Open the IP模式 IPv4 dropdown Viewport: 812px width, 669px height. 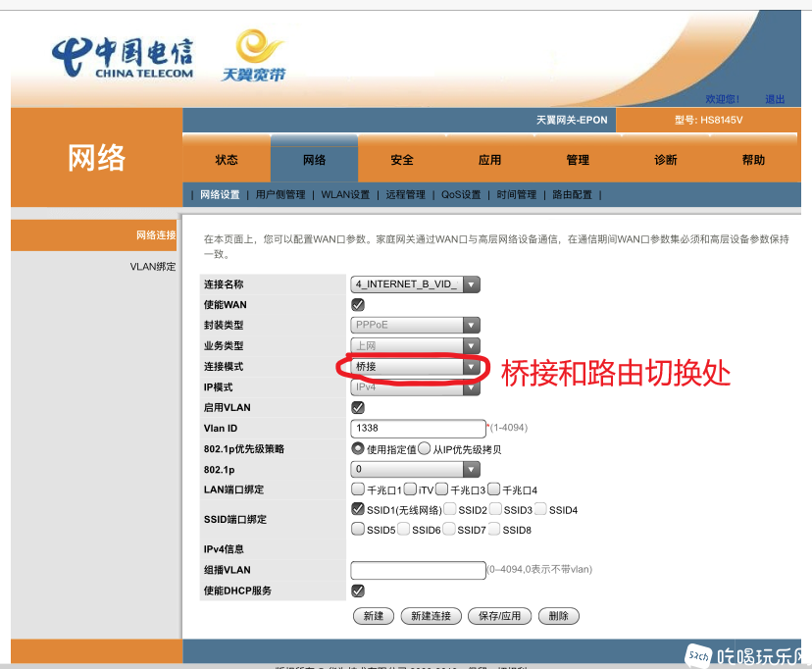[x=416, y=386]
